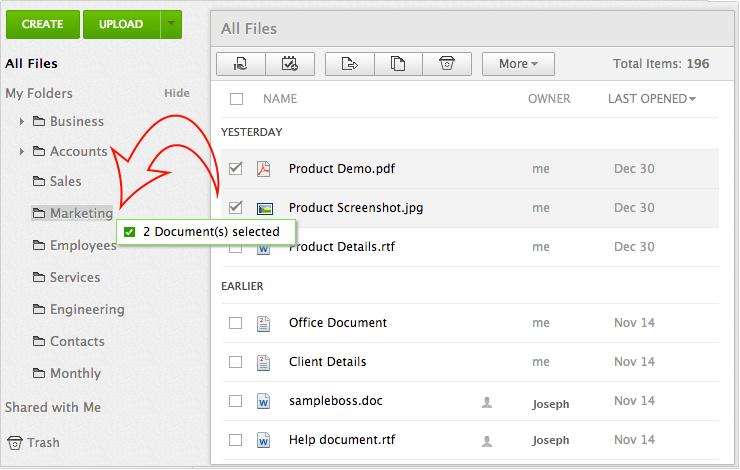Open the Product Screenshot.jpg file name
Viewport: 740px width, 470px height.
[356, 208]
